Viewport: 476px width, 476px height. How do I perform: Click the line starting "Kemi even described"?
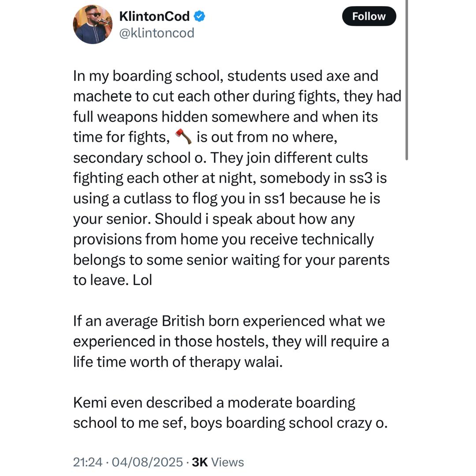coord(214,402)
